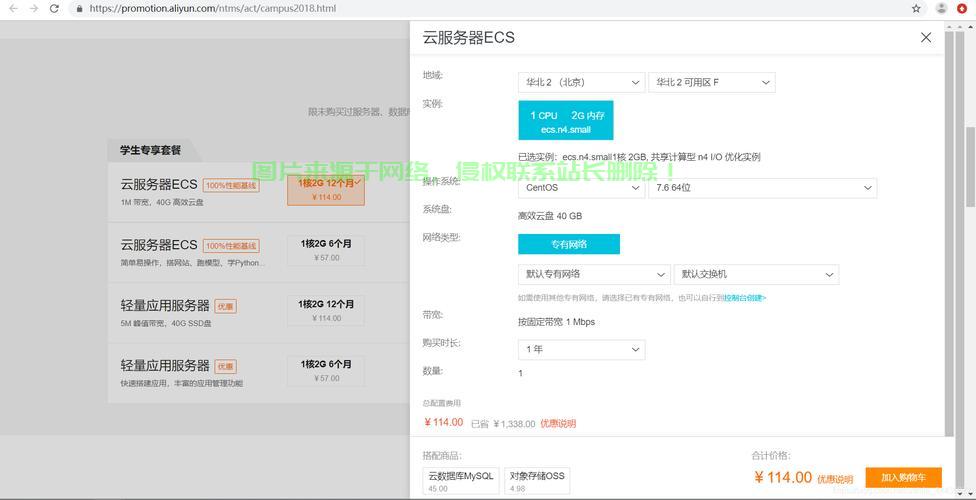Click the 加入购物车 button
Image resolution: width=976 pixels, height=500 pixels.
click(903, 478)
